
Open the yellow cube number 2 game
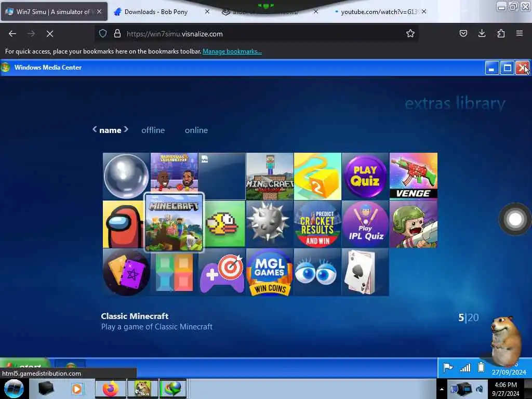pos(317,176)
